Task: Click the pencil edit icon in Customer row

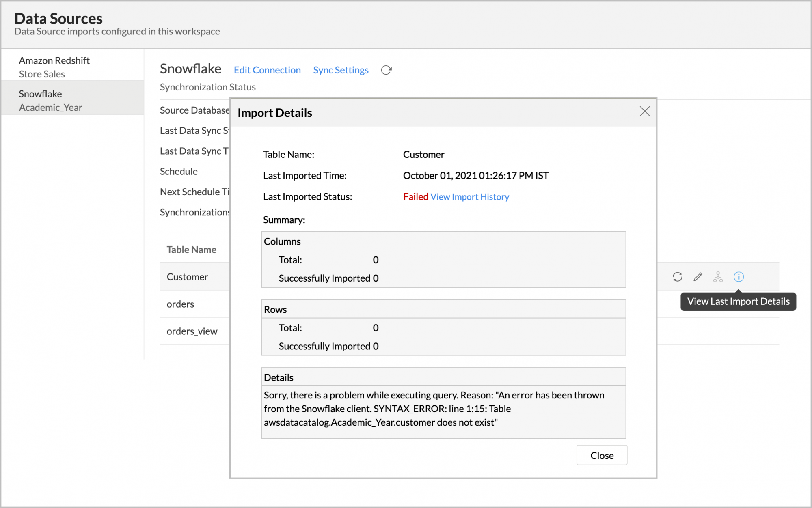Action: [698, 277]
